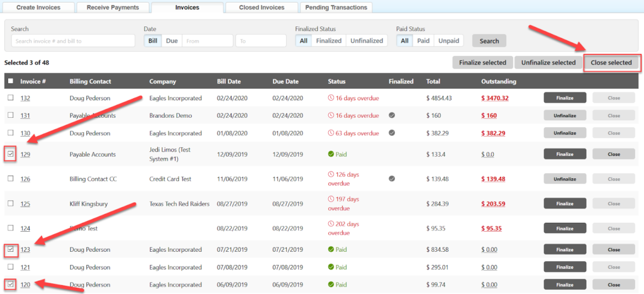The height and width of the screenshot is (294, 644).
Task: Click the finalized checkmark icon for invoice 131
Action: pyautogui.click(x=392, y=116)
